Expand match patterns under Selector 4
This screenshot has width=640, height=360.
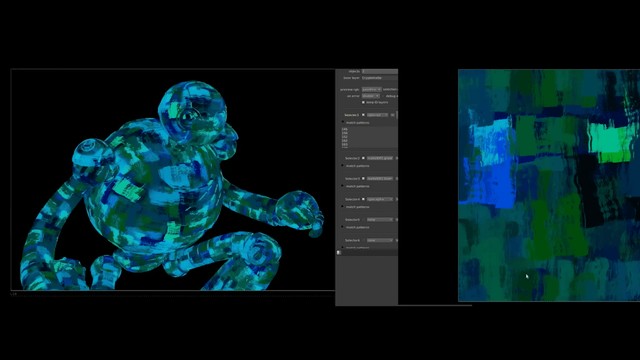coord(342,207)
